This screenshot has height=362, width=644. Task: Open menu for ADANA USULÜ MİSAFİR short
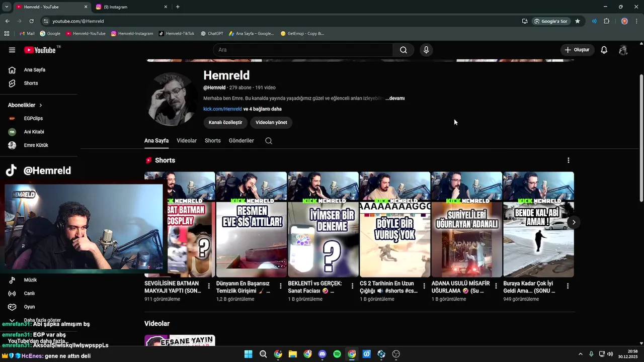tap(496, 286)
